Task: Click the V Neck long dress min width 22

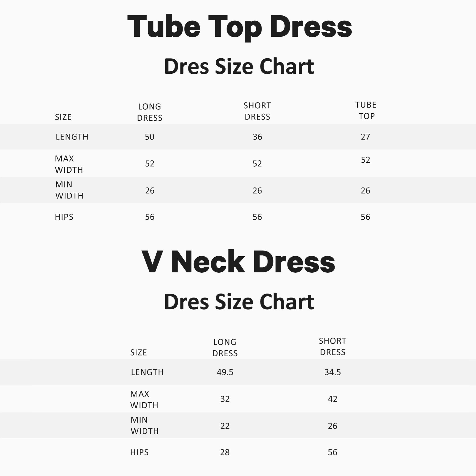Action: (x=225, y=426)
